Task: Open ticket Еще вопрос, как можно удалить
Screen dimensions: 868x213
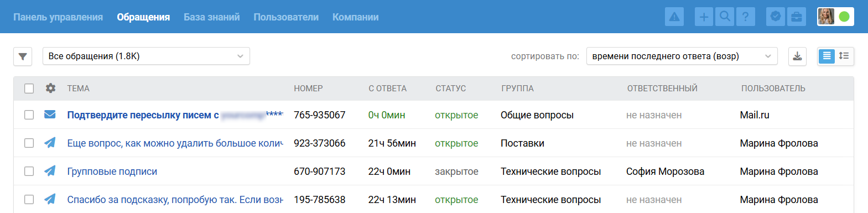Action: (x=175, y=143)
